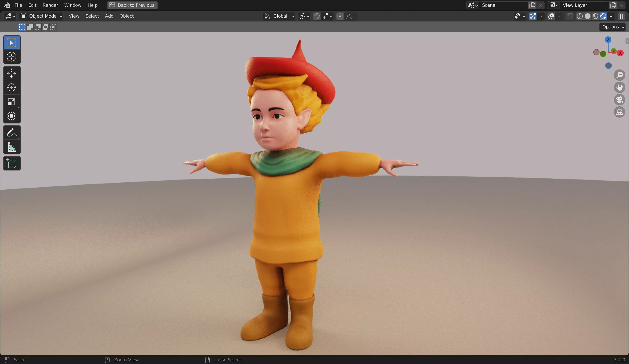Select the Rotate tool
629x364 pixels.
pyautogui.click(x=12, y=88)
